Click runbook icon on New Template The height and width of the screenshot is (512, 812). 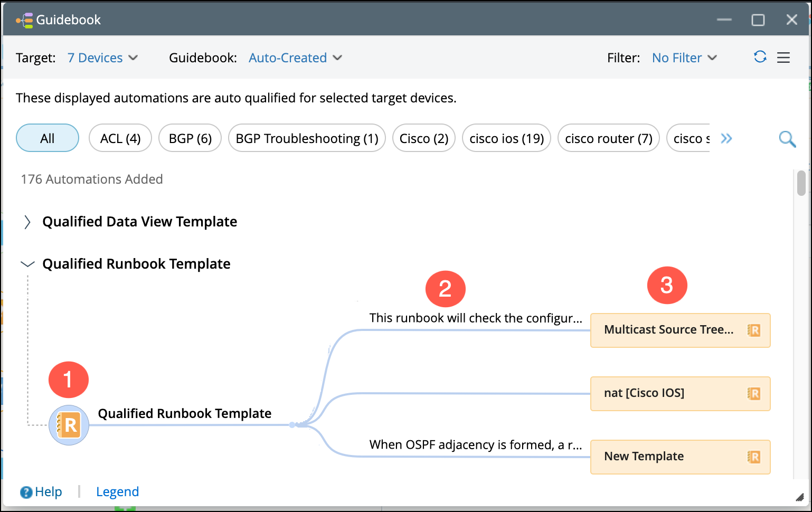[x=754, y=457]
